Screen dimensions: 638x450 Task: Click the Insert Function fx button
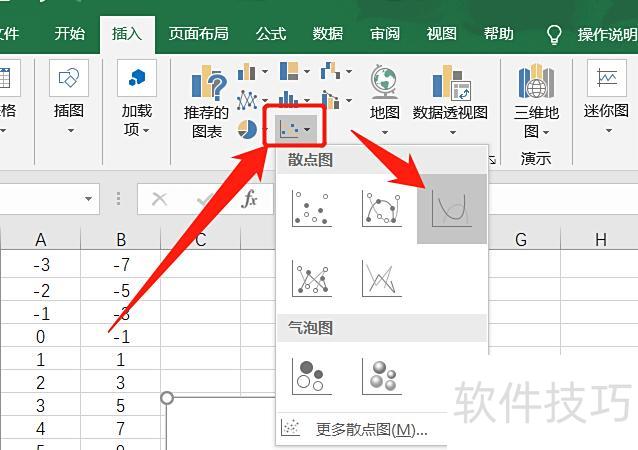pyautogui.click(x=249, y=199)
